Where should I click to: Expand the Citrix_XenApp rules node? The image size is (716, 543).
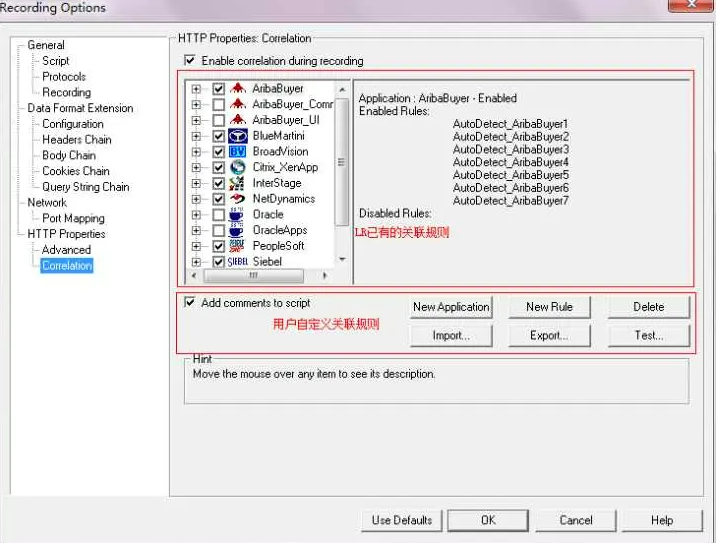196,168
